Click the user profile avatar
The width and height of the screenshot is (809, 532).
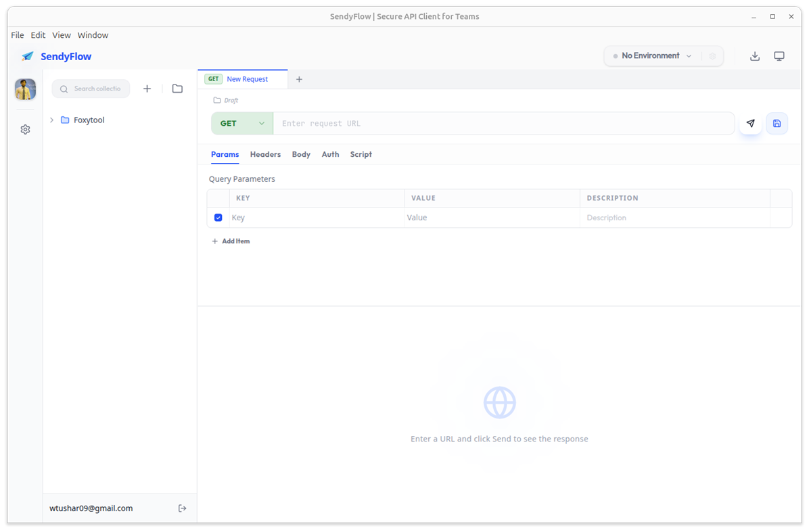click(x=25, y=89)
